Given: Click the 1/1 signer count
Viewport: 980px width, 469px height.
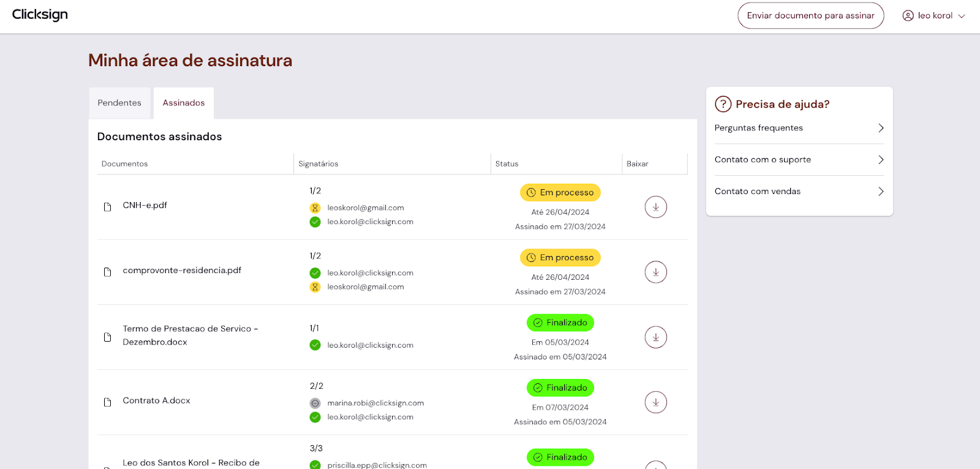Looking at the screenshot, I should (x=314, y=328).
